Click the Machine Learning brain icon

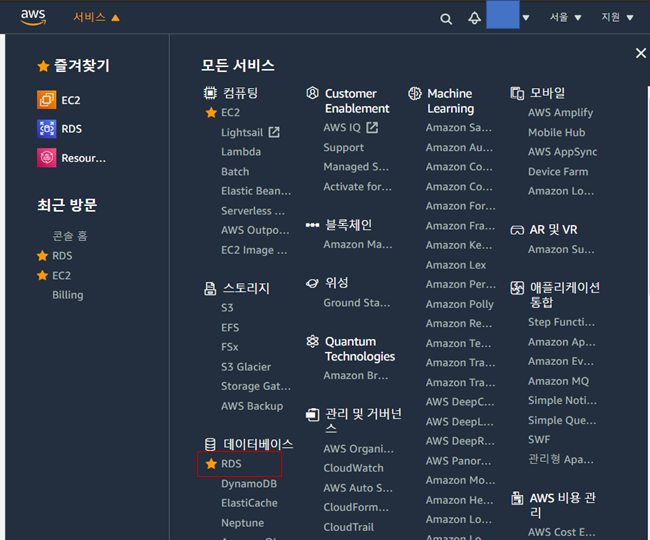415,93
